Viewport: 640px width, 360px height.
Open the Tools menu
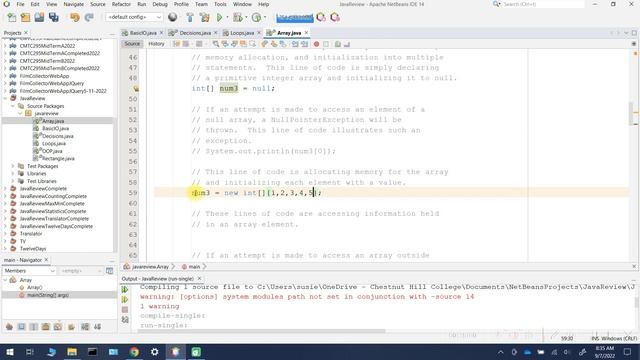[x=220, y=4]
